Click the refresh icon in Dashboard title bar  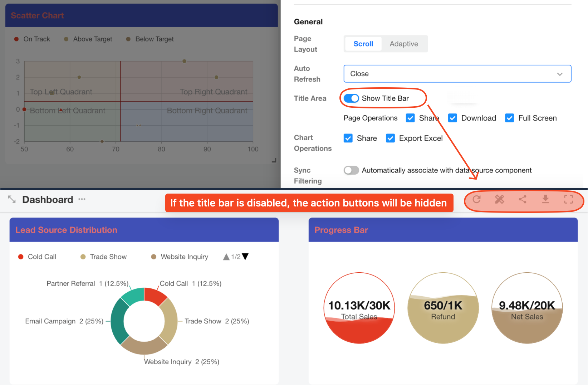(476, 199)
